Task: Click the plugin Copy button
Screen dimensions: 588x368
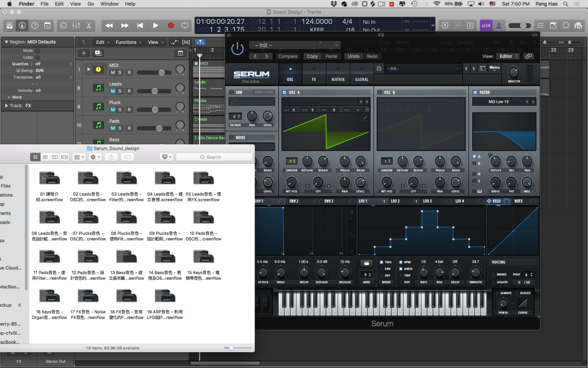Action: [312, 56]
